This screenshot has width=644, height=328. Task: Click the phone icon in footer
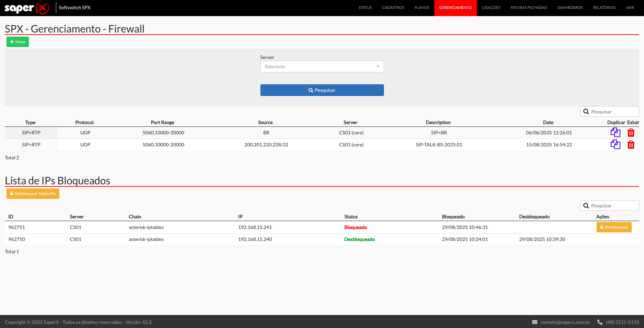tap(600, 322)
